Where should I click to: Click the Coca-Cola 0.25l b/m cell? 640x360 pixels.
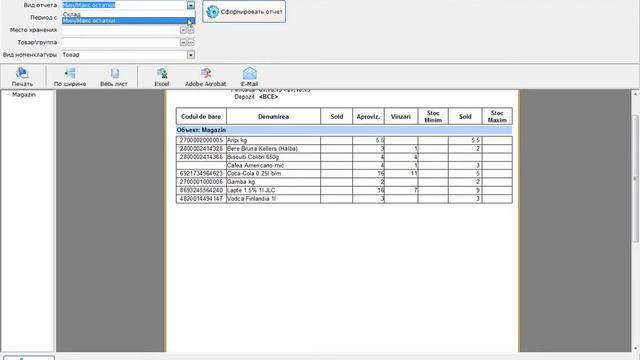pyautogui.click(x=273, y=173)
